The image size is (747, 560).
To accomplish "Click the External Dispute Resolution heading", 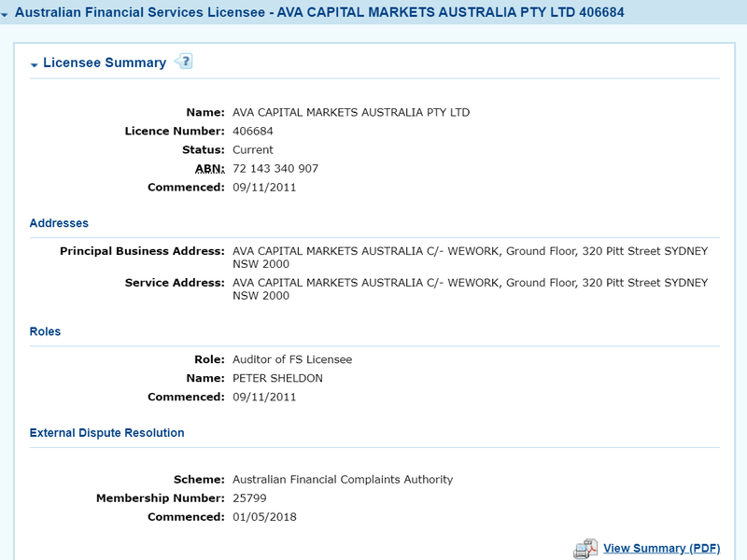I will 106,433.
